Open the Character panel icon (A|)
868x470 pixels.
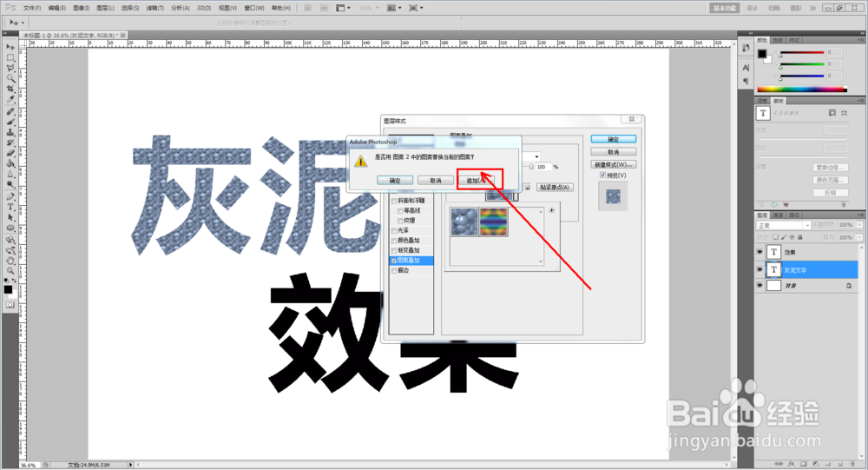[x=746, y=68]
